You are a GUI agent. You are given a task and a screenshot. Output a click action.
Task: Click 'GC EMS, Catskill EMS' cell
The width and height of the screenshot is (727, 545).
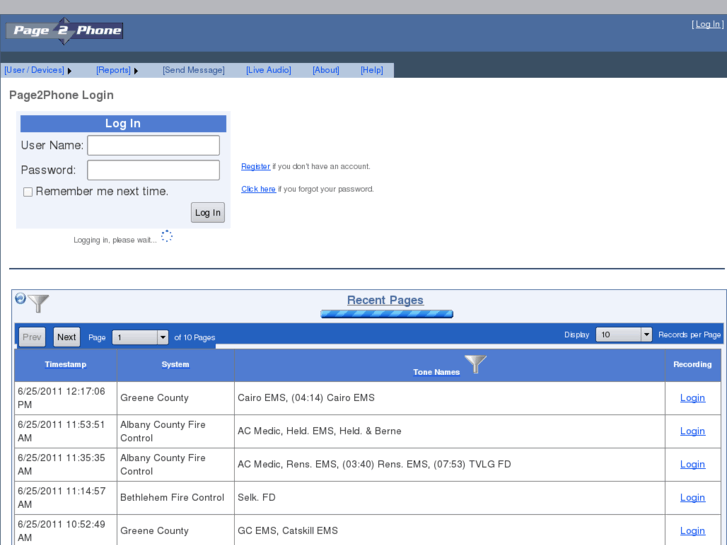(450, 530)
